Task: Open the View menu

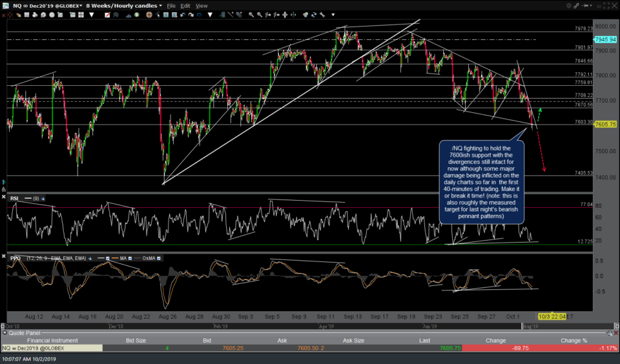Action: [201, 6]
